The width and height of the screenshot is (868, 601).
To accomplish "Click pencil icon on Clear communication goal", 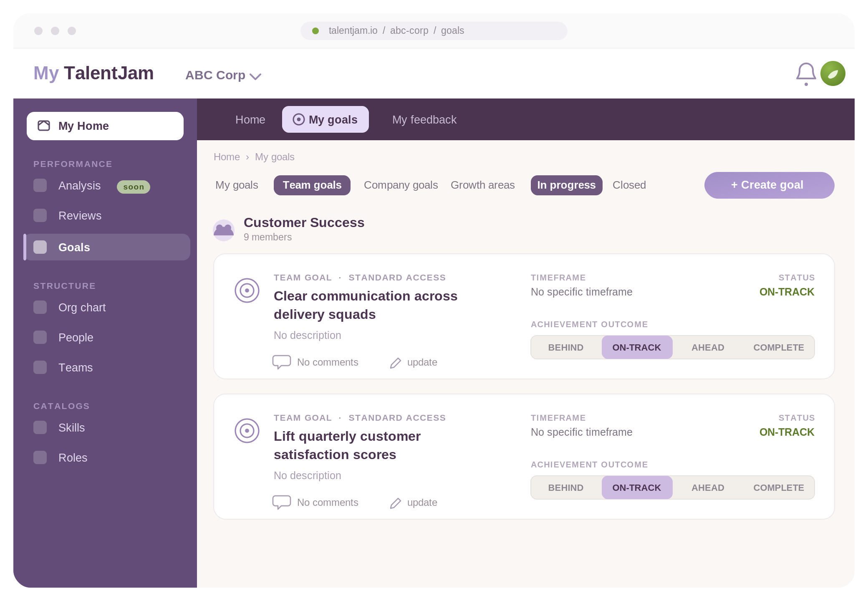I will pos(396,363).
